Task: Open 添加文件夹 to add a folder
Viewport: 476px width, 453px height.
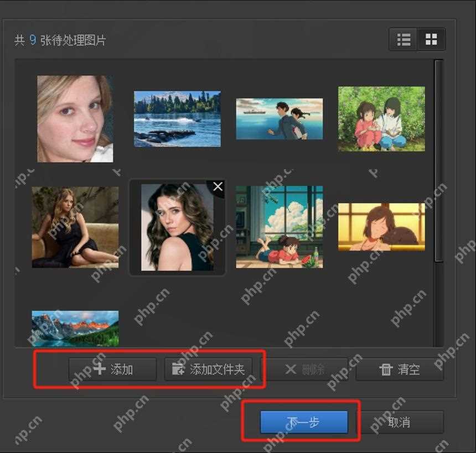Action: click(x=208, y=369)
